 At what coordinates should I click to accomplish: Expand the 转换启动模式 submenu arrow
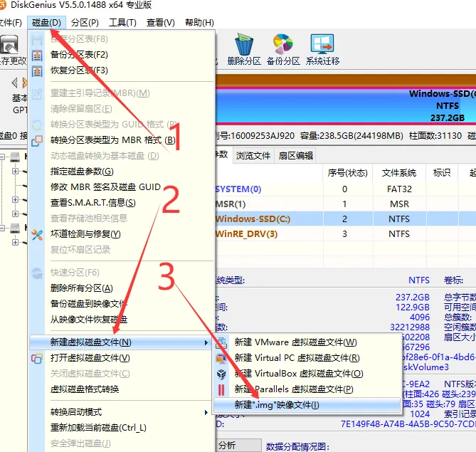206,412
